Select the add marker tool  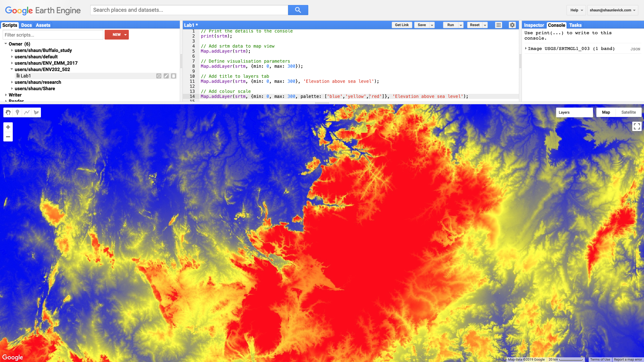17,112
